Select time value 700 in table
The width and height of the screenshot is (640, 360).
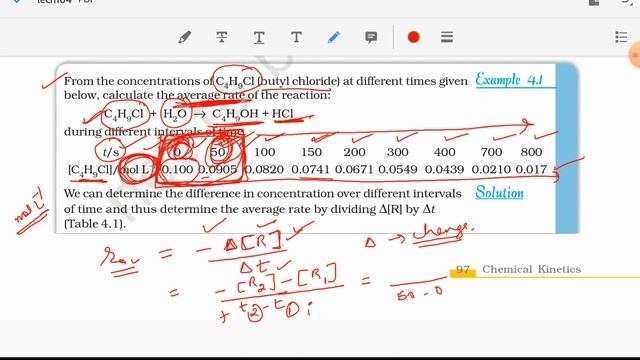tap(491, 152)
